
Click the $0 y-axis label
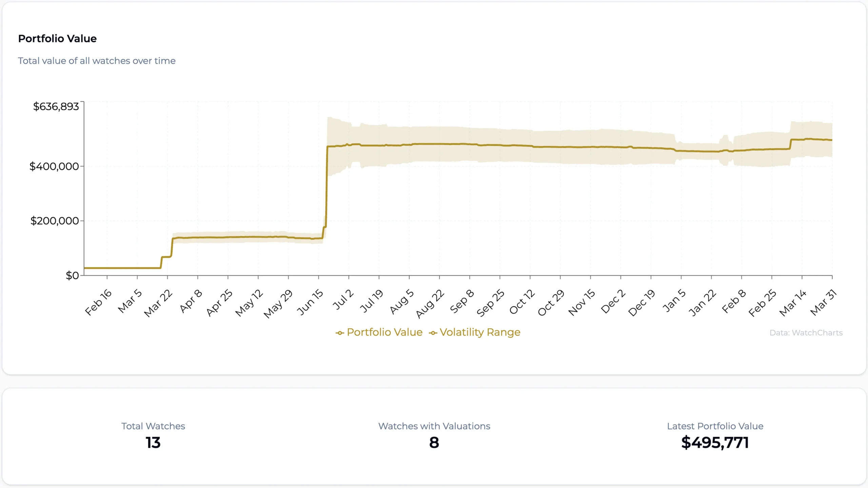click(x=72, y=275)
